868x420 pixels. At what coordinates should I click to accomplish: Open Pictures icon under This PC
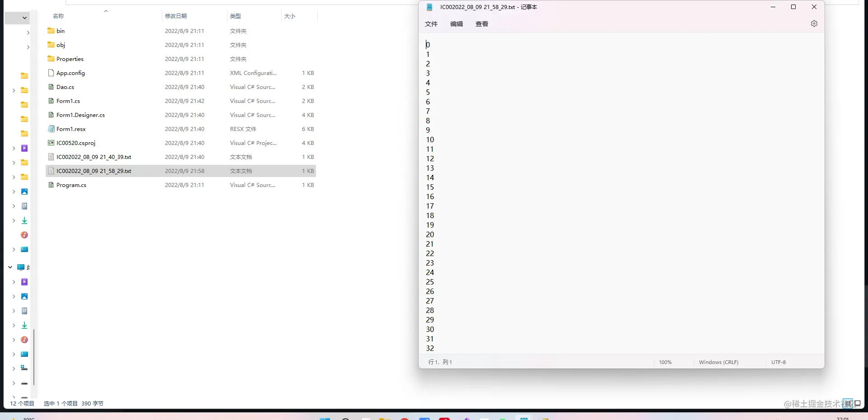pos(24,296)
